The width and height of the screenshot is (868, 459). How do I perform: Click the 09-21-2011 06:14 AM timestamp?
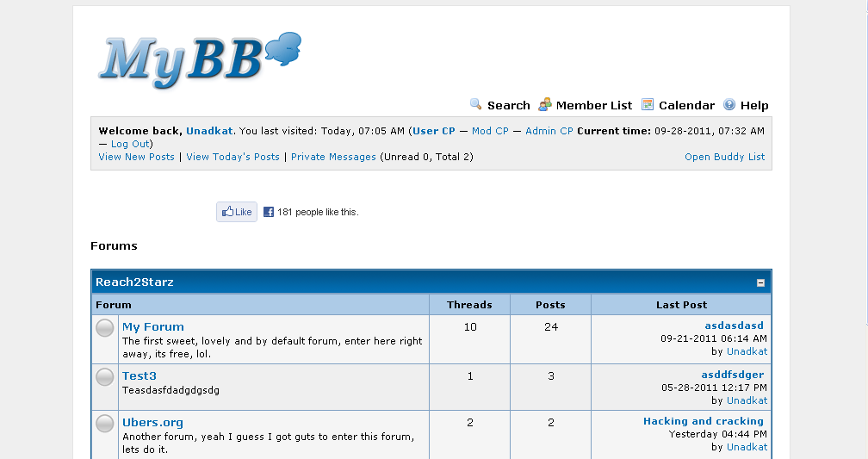coord(714,338)
